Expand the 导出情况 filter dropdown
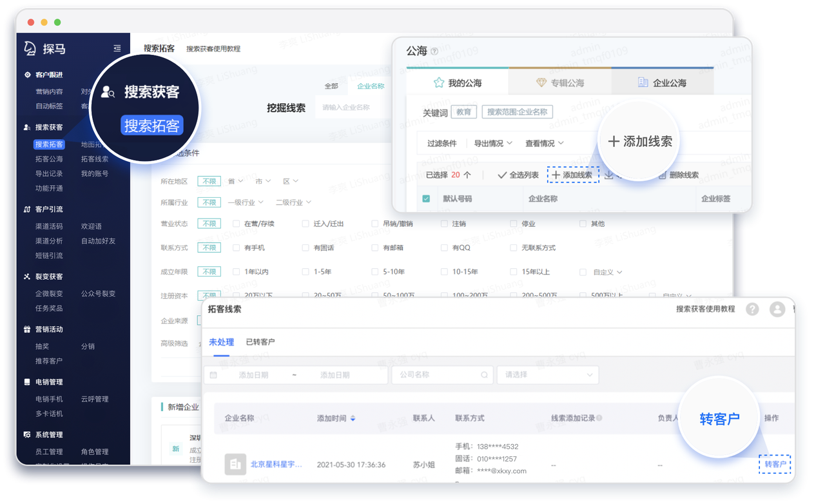Viewport: 825px width, 504px height. 493,143
